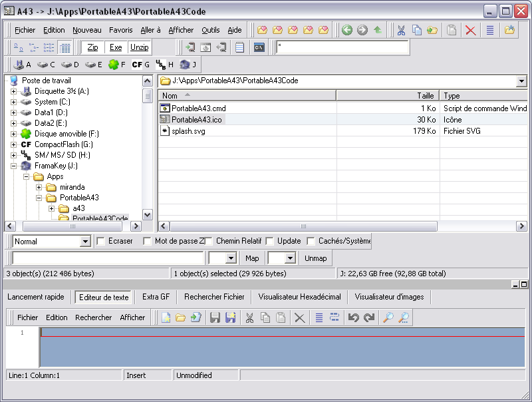The height and width of the screenshot is (402, 532).
Task: Delete selected file with the red X
Action: pyautogui.click(x=470, y=30)
